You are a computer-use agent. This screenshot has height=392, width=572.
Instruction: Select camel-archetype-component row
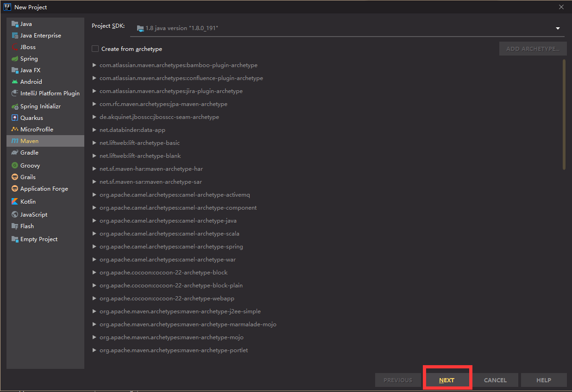pyautogui.click(x=327, y=208)
